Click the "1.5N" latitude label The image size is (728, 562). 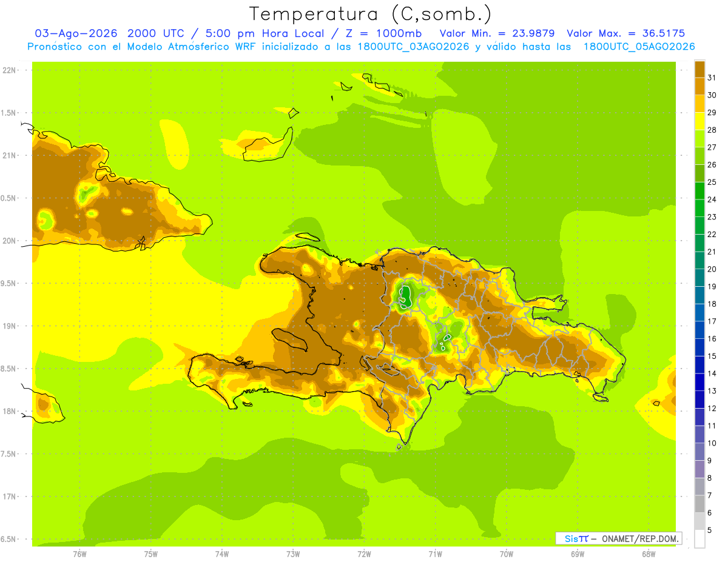[x=10, y=113]
